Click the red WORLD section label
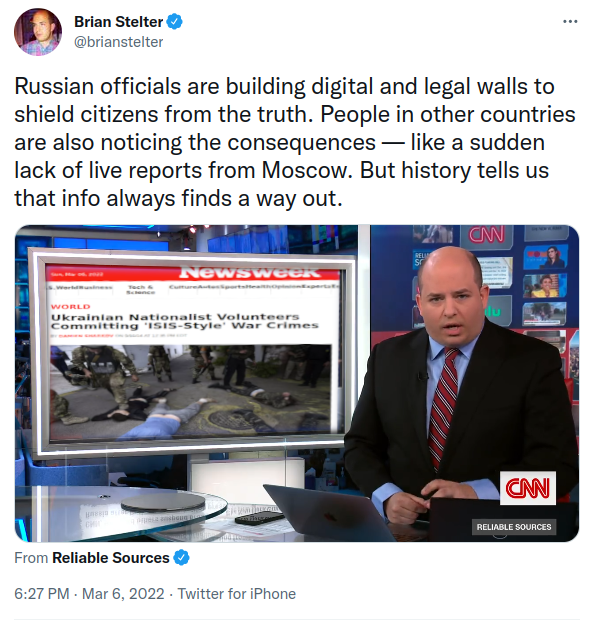Viewport: 594px width, 629px height. point(71,307)
